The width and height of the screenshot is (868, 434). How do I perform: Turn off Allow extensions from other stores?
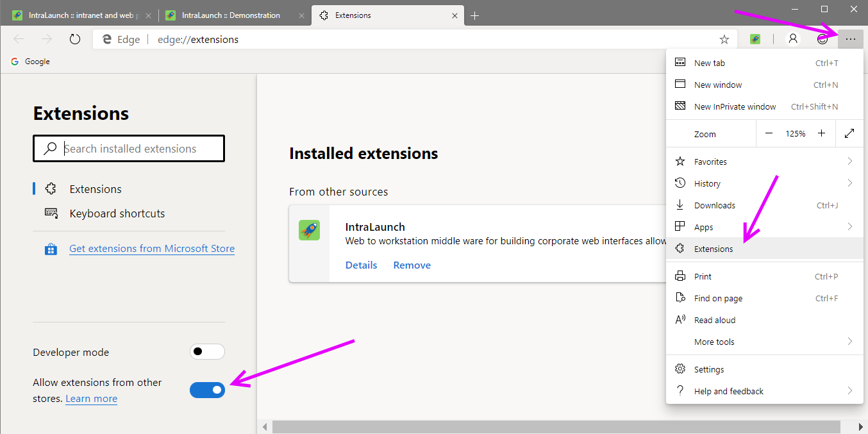tap(207, 389)
